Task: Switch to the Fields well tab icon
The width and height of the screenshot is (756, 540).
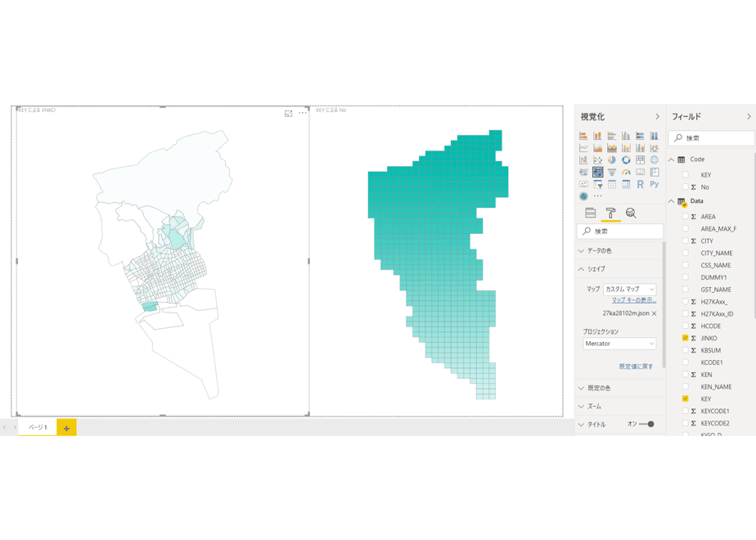Action: click(590, 213)
